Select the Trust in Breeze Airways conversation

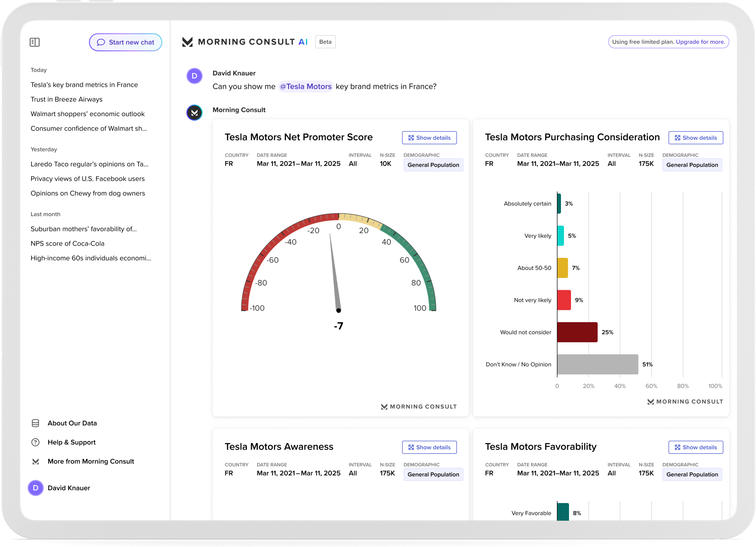66,99
